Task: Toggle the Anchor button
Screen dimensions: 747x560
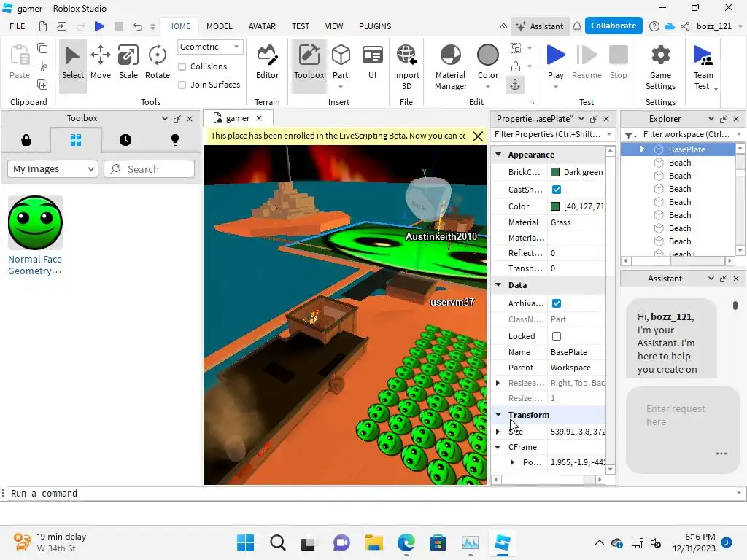Action: (516, 85)
